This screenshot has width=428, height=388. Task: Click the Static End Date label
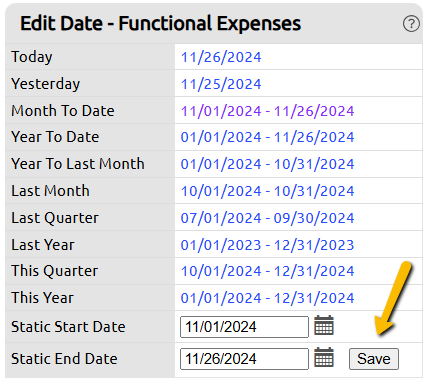[x=64, y=359]
